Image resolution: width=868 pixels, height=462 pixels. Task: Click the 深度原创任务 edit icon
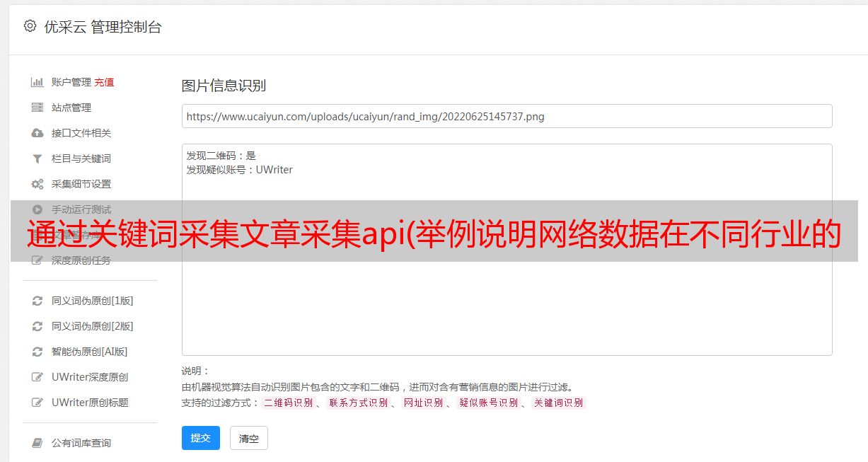[37, 260]
